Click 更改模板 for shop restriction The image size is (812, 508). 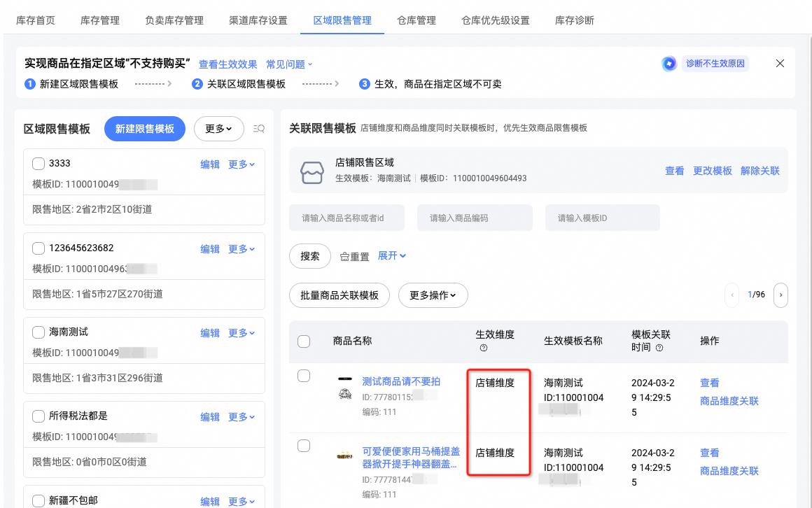713,171
